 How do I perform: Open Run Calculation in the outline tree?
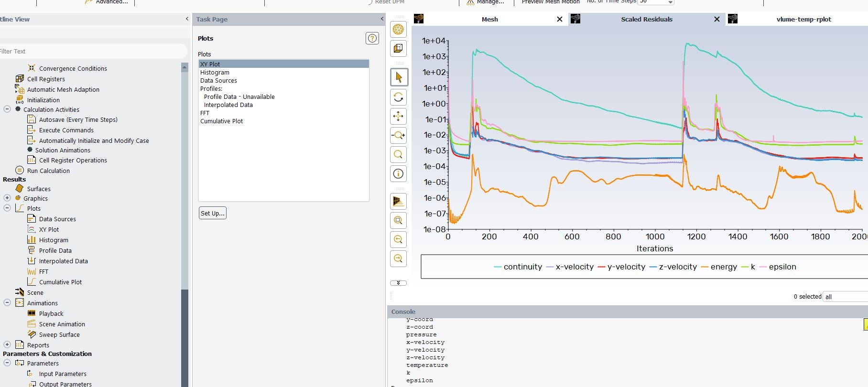coord(48,171)
